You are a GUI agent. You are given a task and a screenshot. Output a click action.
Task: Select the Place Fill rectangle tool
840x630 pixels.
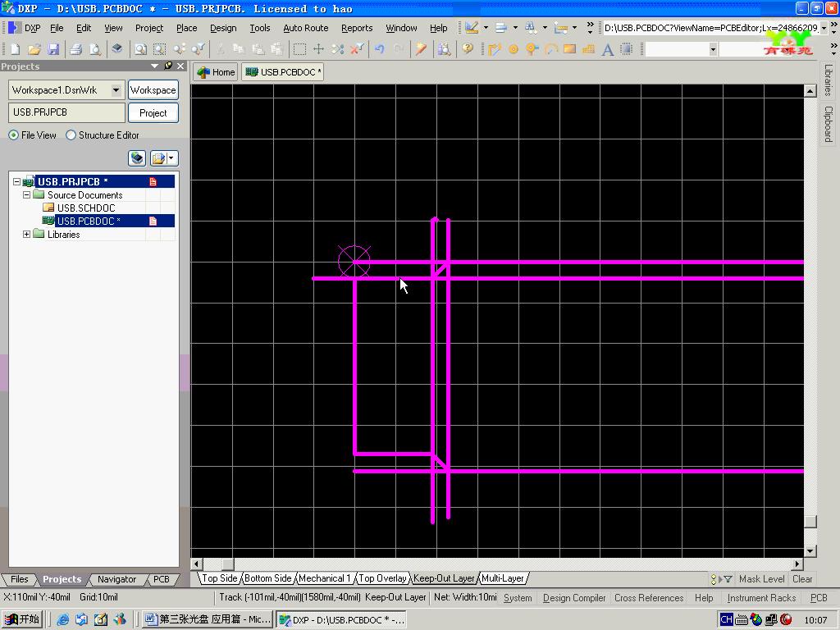[569, 49]
